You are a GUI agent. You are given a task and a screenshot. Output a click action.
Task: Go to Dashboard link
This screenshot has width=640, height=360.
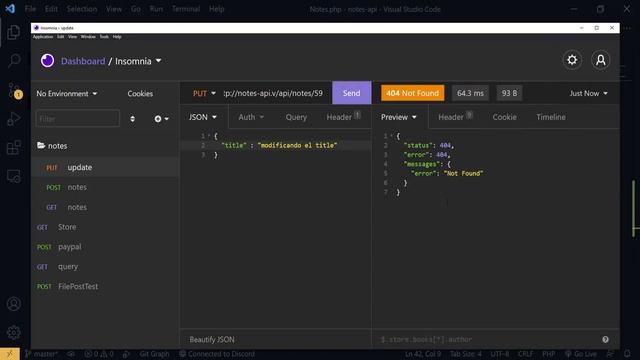click(83, 61)
